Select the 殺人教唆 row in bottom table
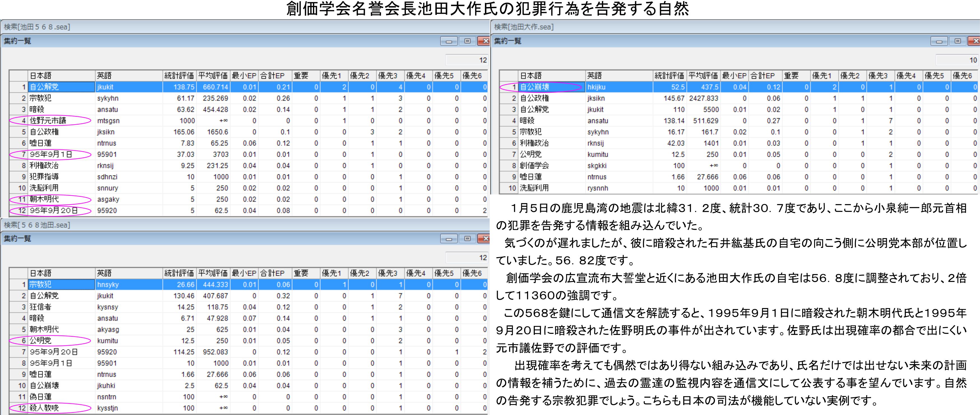The height and width of the screenshot is (415, 980). point(44,408)
